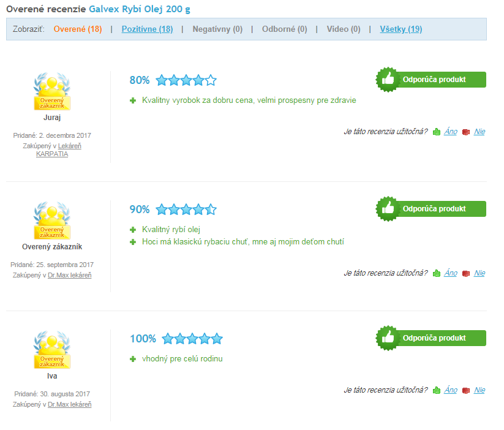Click green thumbs-up icon on Juraj's review

(x=437, y=132)
